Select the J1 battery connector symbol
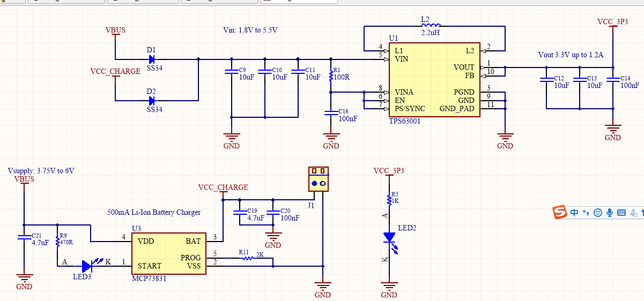The width and height of the screenshot is (644, 301). [x=319, y=179]
